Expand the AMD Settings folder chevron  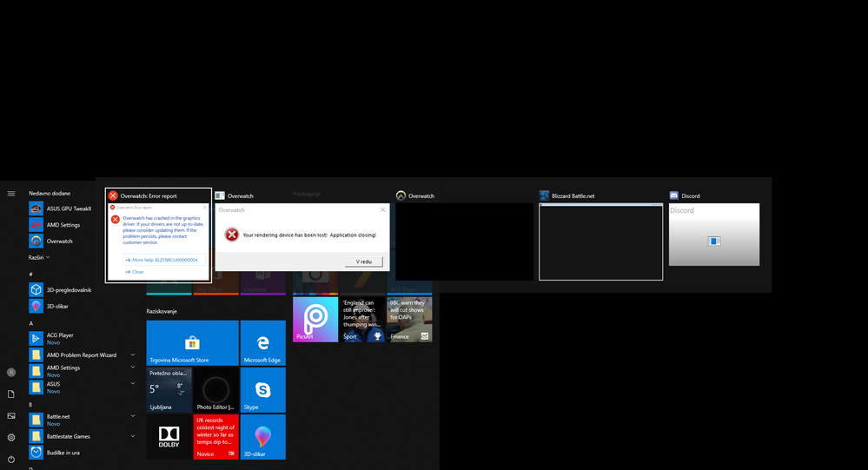click(x=133, y=367)
